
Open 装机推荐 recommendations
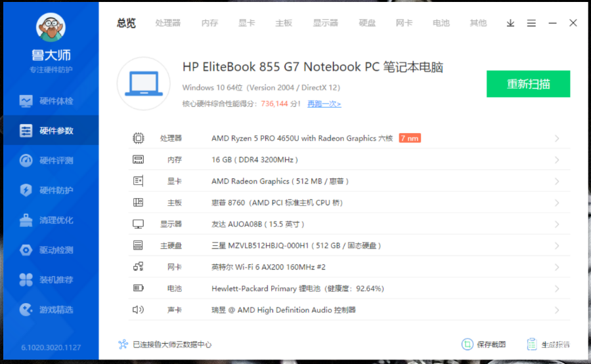click(x=51, y=279)
